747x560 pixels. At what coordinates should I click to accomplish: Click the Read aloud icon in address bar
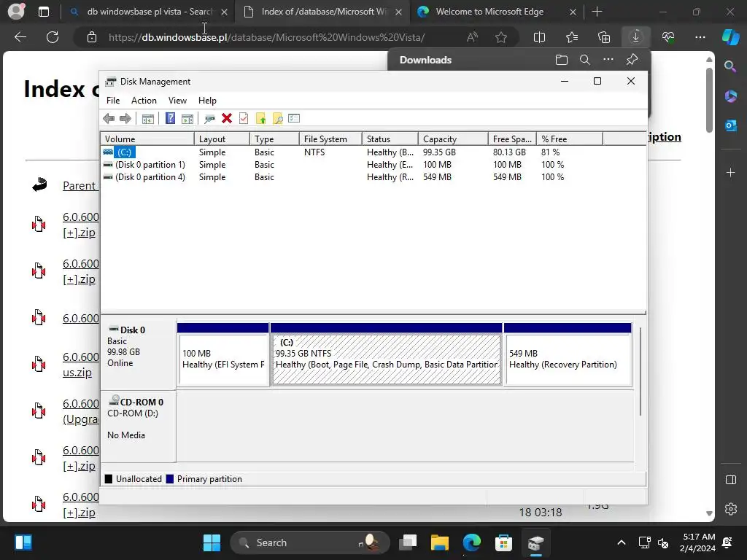(472, 37)
